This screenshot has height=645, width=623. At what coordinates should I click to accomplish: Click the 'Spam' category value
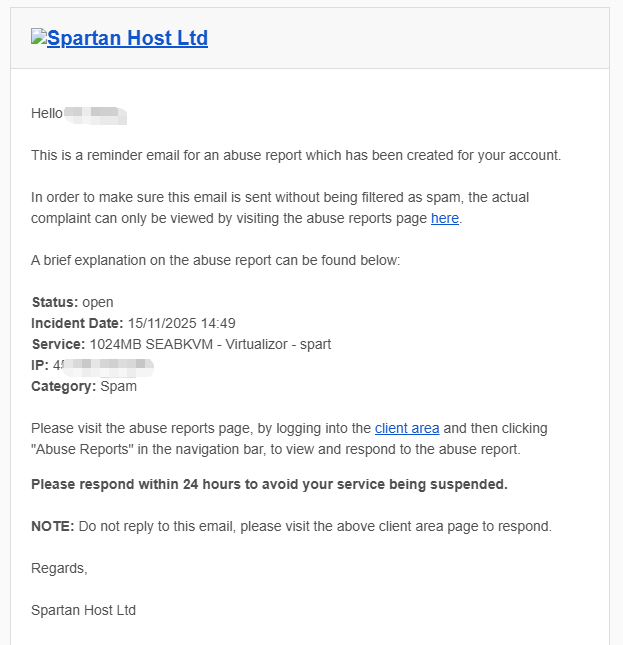[x=119, y=386]
